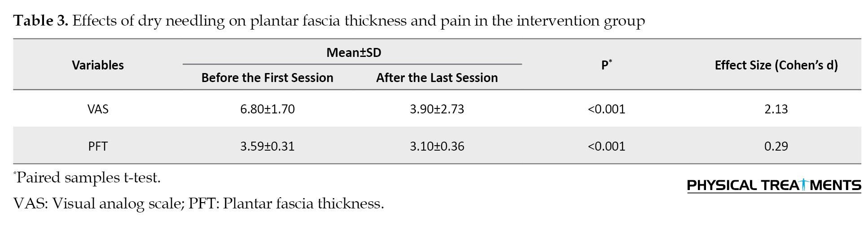Click the VAS and PFT abbreviation footnote
Image resolution: width=868 pixels, height=225 pixels.
tap(199, 203)
